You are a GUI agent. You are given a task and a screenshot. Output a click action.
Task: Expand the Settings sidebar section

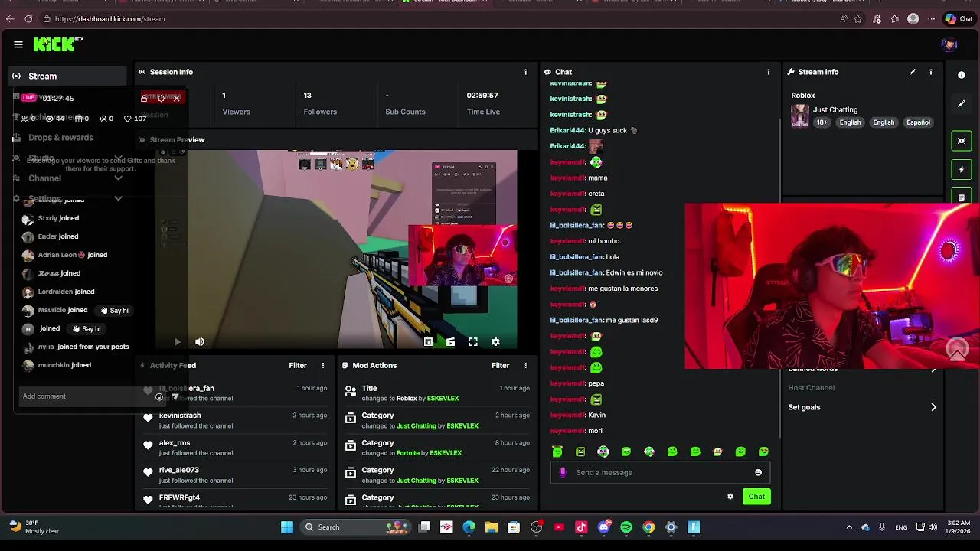tap(118, 199)
